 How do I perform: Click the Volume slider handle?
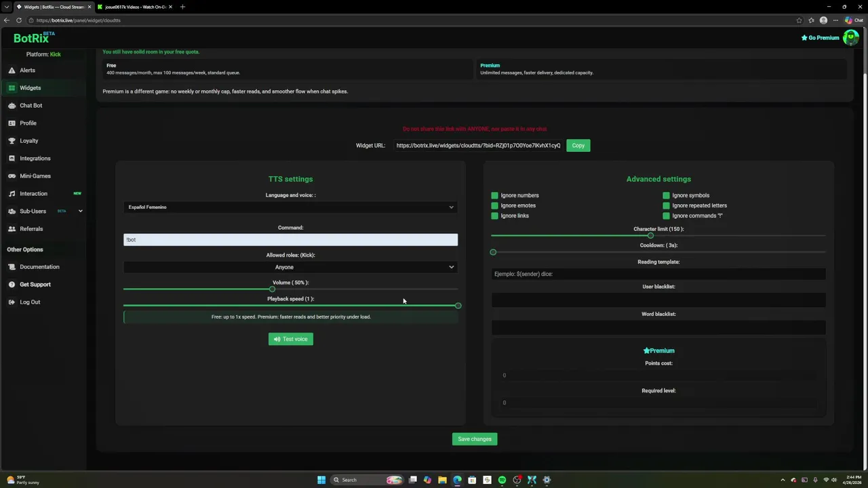pyautogui.click(x=272, y=289)
